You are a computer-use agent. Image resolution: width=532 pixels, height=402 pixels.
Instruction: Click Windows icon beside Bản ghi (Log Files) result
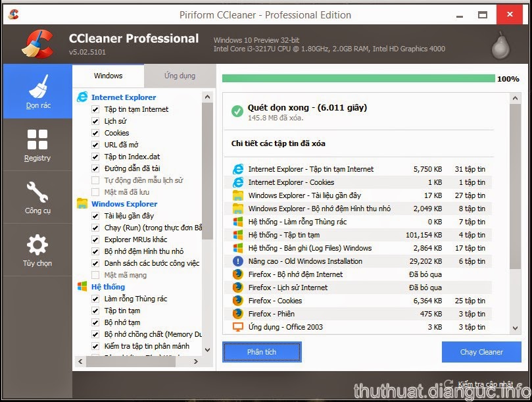[238, 248]
